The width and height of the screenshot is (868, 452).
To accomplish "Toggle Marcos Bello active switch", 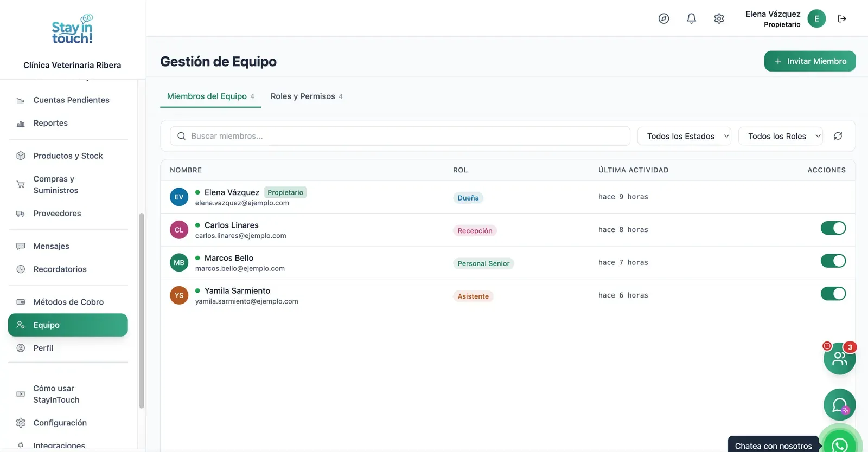I will 833,261.
